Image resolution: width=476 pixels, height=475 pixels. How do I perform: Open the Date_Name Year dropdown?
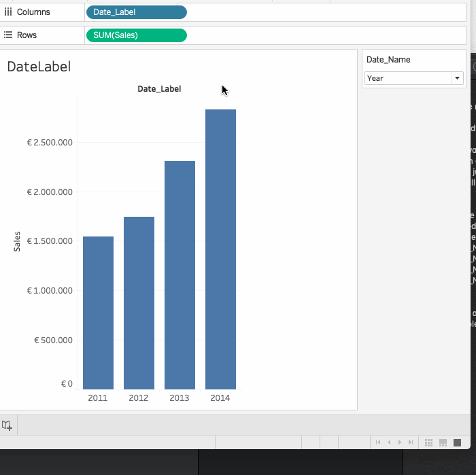click(x=457, y=78)
